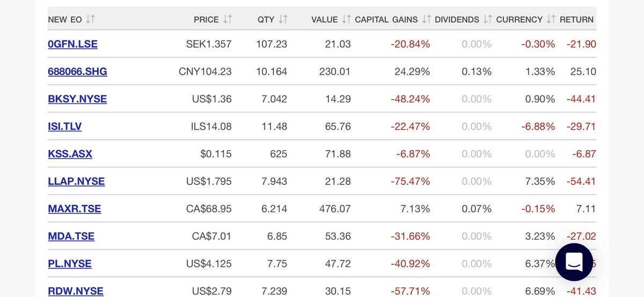Click the capital gains -20.84%
The height and width of the screenshot is (297, 644).
point(411,44)
